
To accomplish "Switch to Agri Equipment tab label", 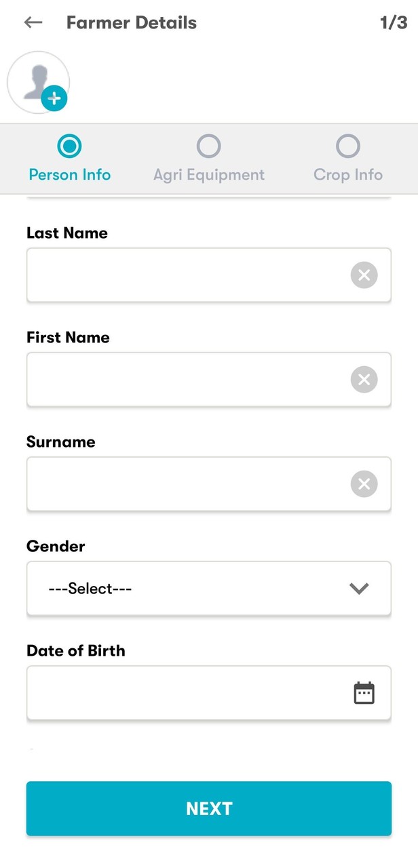I will pyautogui.click(x=208, y=175).
